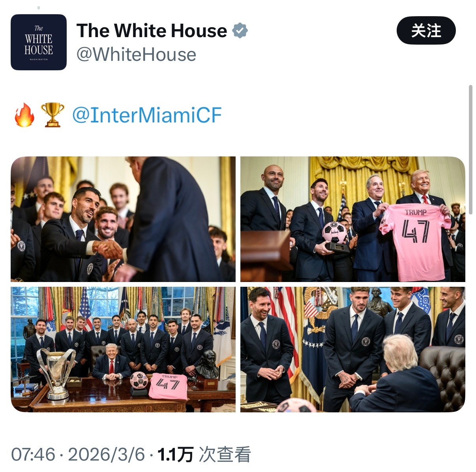Viewport: 476px width, 472px height.
Task: Click the fire emoji in the tweet
Action: [x=24, y=115]
